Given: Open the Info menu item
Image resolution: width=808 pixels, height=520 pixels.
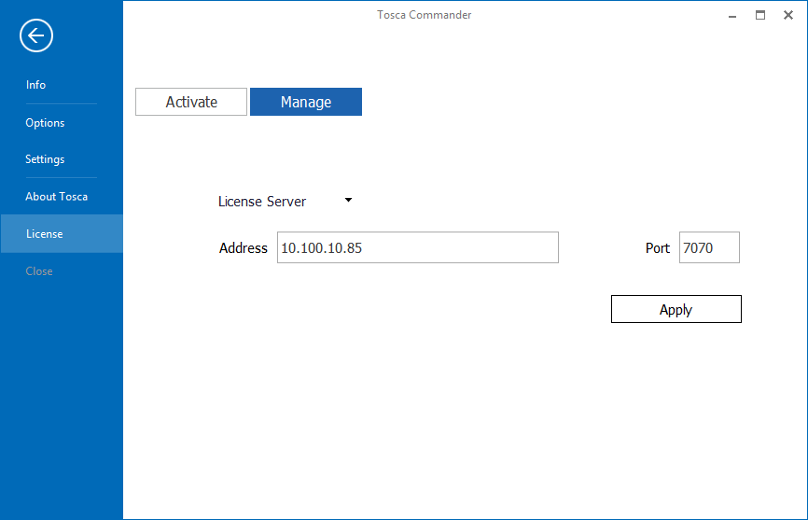Looking at the screenshot, I should 36,85.
